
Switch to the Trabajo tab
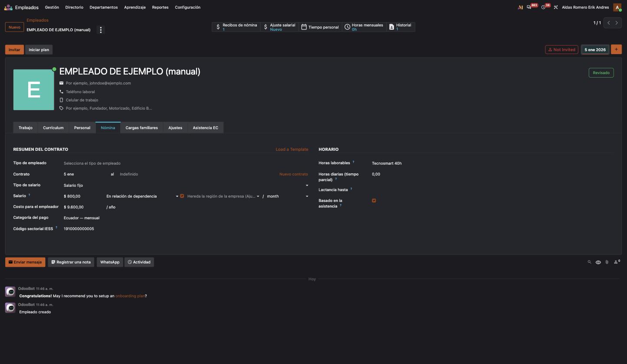coord(26,128)
